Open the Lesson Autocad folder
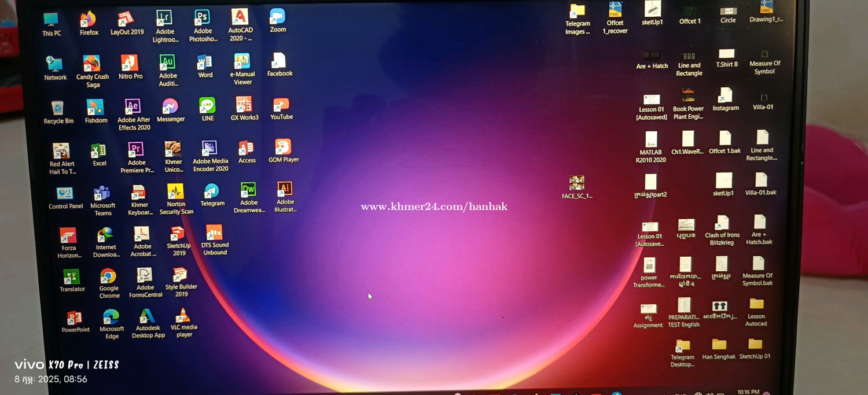 point(756,312)
